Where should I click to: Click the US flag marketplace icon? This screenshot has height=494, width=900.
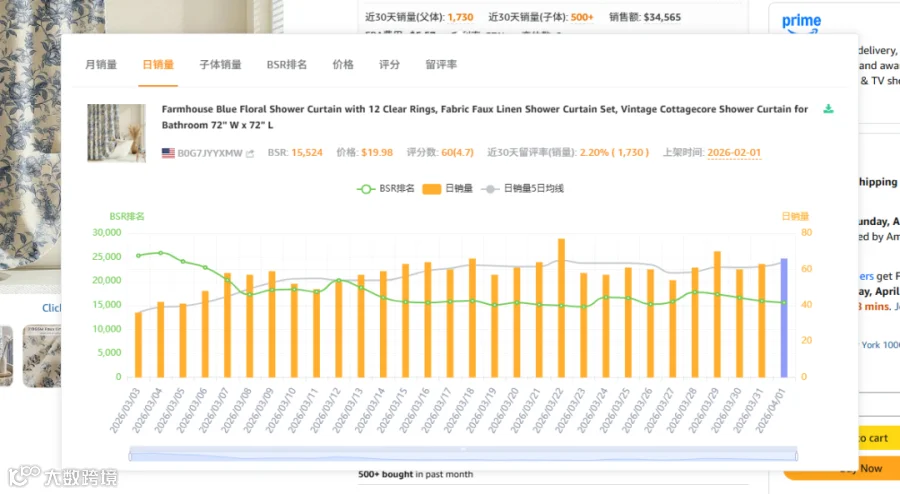[168, 153]
